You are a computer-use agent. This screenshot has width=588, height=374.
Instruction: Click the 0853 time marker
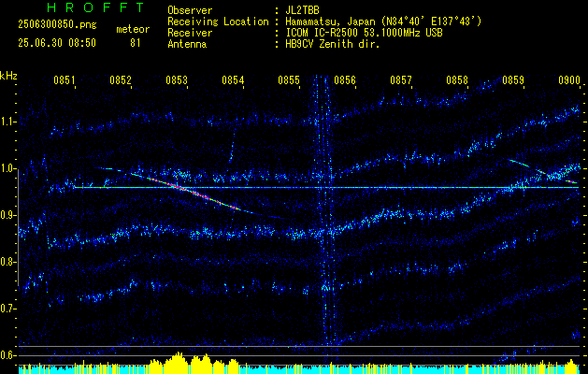177,80
